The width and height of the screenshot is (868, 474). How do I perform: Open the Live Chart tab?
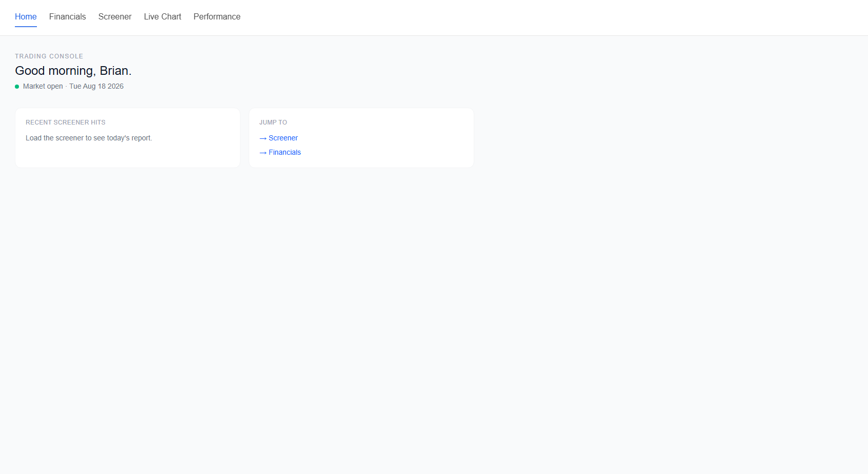[163, 17]
